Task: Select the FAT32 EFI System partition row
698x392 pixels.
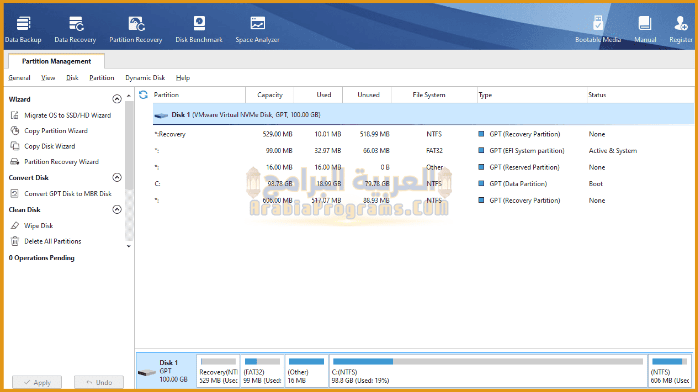Action: pyautogui.click(x=423, y=151)
